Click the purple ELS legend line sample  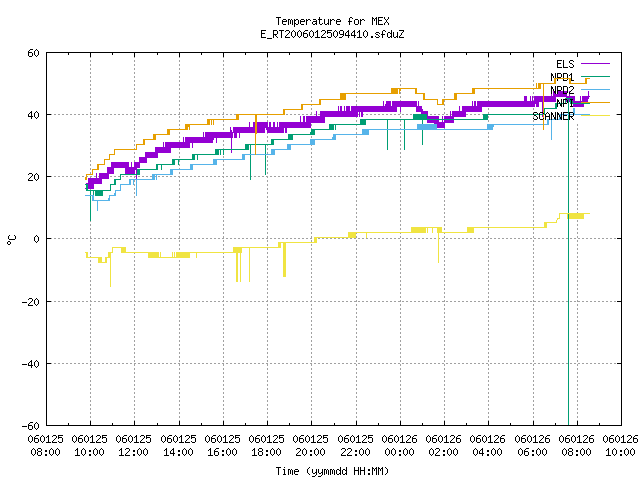pyautogui.click(x=595, y=64)
